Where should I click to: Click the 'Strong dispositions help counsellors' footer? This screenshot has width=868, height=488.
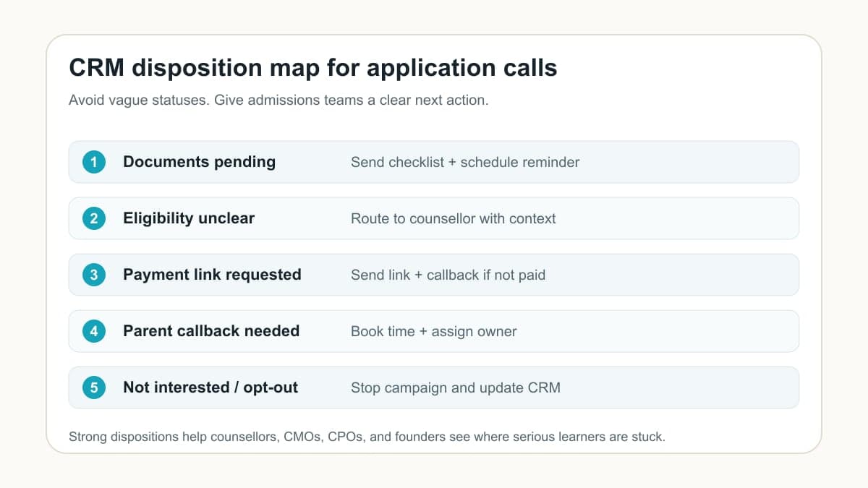click(367, 437)
